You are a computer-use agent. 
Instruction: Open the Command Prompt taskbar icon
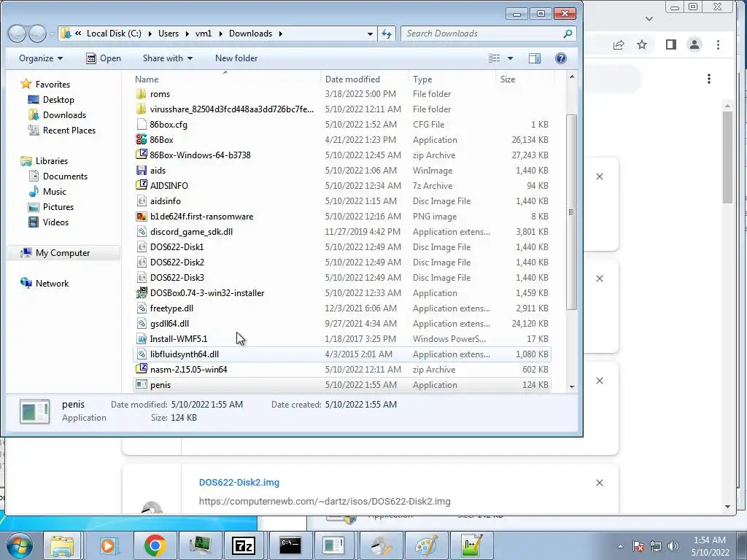tap(290, 545)
